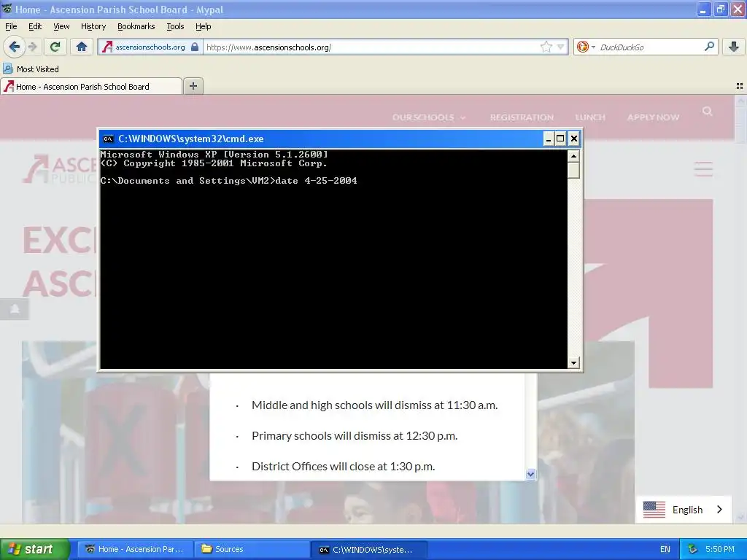Expand the Our Schools dropdown on website
Viewport: 747px width, 560px height.
(429, 117)
